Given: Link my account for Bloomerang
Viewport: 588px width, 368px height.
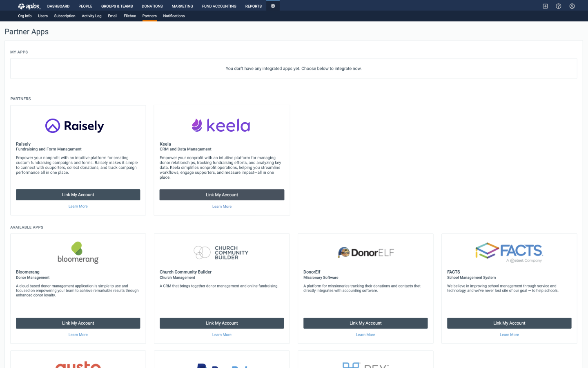Looking at the screenshot, I should 78,323.
